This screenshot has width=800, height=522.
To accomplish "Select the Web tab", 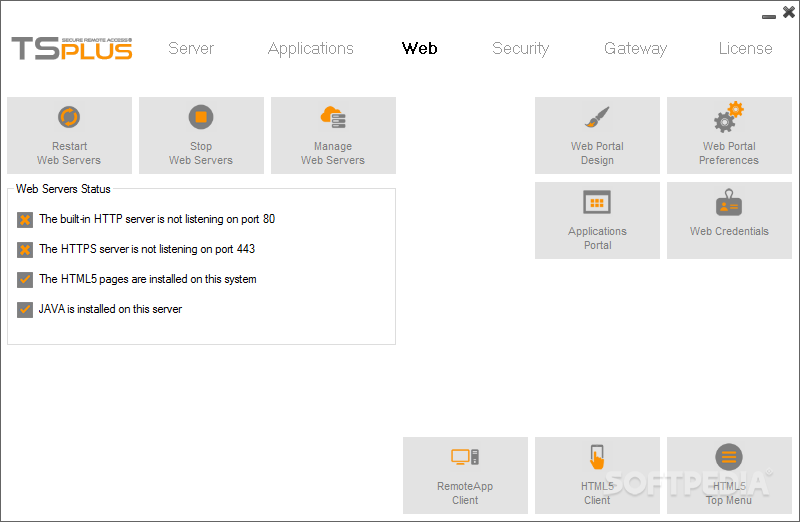I will [x=419, y=48].
